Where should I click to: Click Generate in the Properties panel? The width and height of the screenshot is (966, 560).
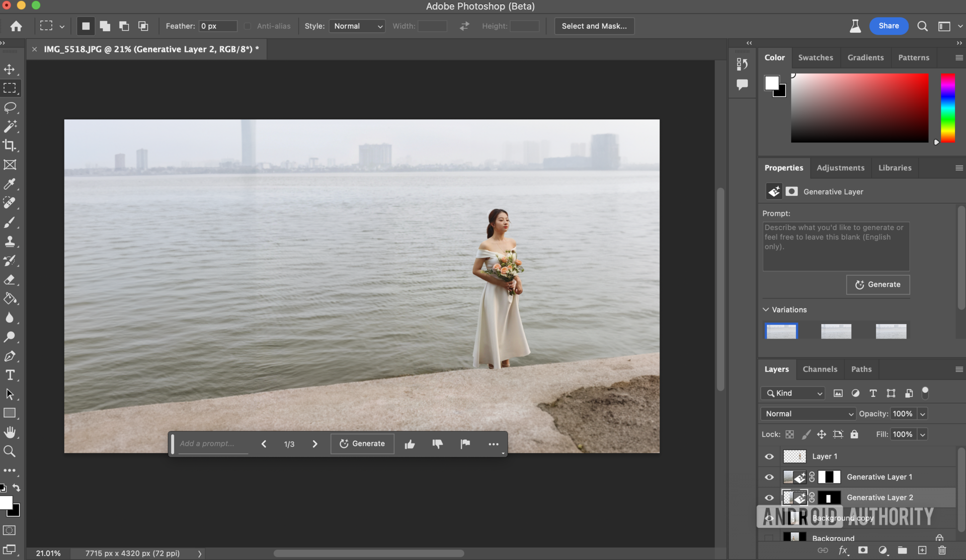point(878,285)
